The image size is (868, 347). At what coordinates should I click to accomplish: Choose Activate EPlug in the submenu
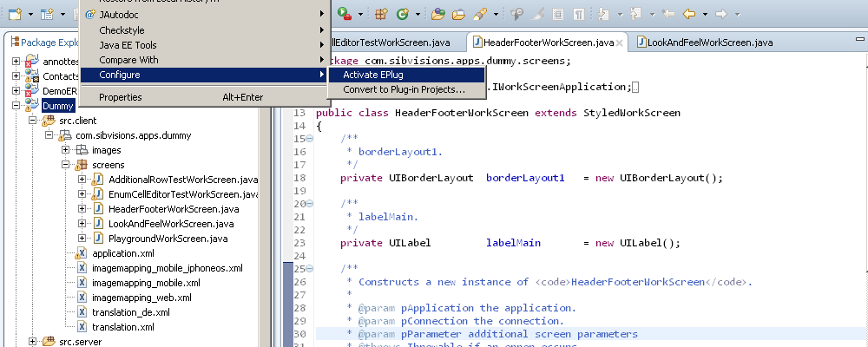pyautogui.click(x=406, y=75)
